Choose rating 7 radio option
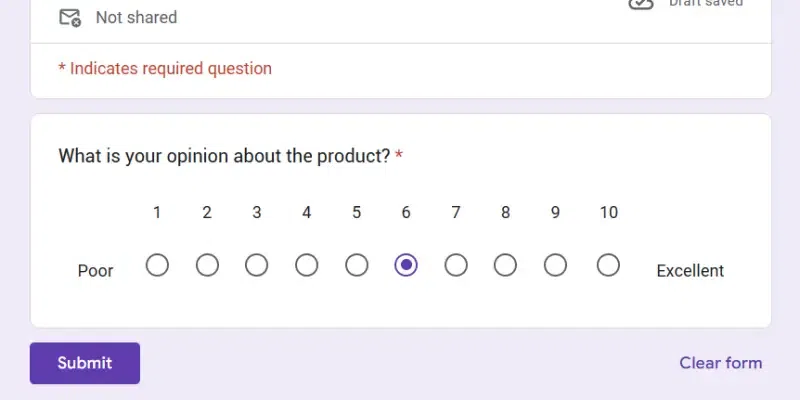Viewport: 800px width, 400px height. click(456, 265)
